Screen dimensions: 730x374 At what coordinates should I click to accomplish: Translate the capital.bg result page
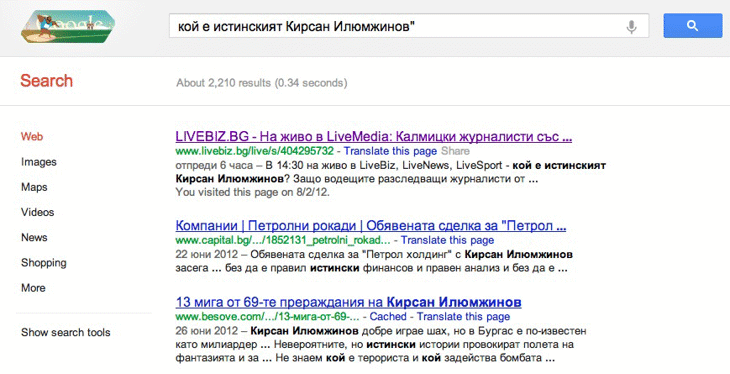(447, 240)
